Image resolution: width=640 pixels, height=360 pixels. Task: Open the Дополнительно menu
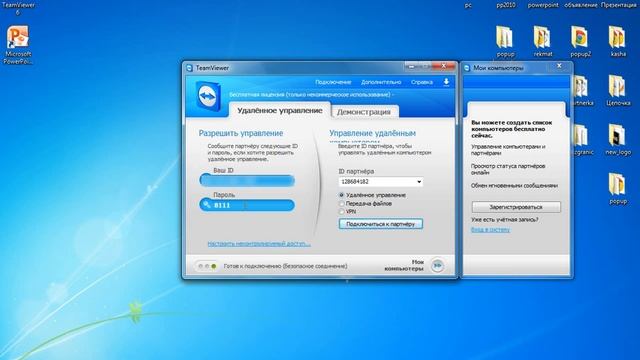[381, 82]
